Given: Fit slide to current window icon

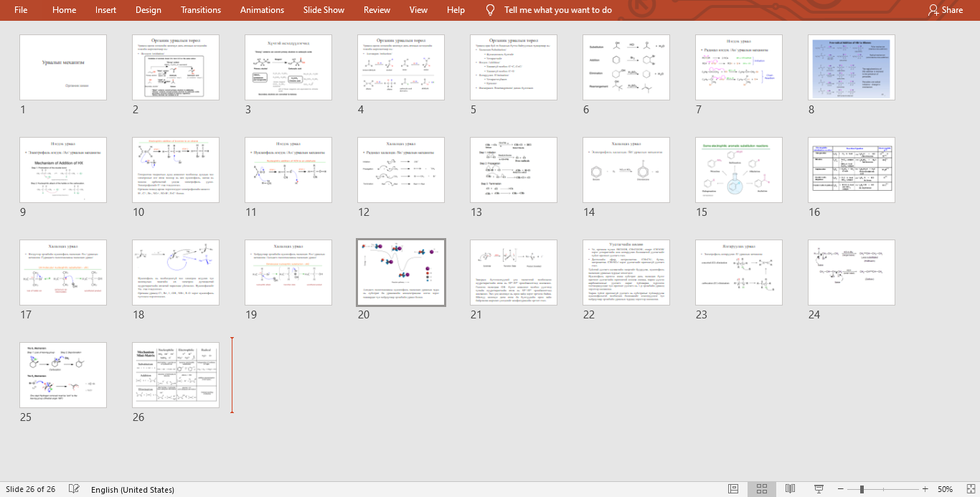Looking at the screenshot, I should (x=968, y=489).
